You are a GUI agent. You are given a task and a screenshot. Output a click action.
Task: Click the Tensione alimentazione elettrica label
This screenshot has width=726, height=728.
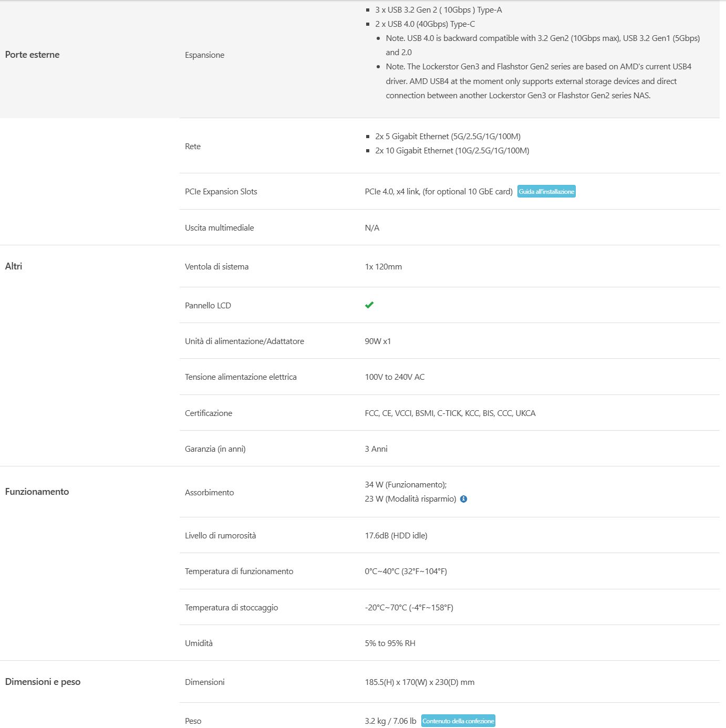(x=241, y=377)
